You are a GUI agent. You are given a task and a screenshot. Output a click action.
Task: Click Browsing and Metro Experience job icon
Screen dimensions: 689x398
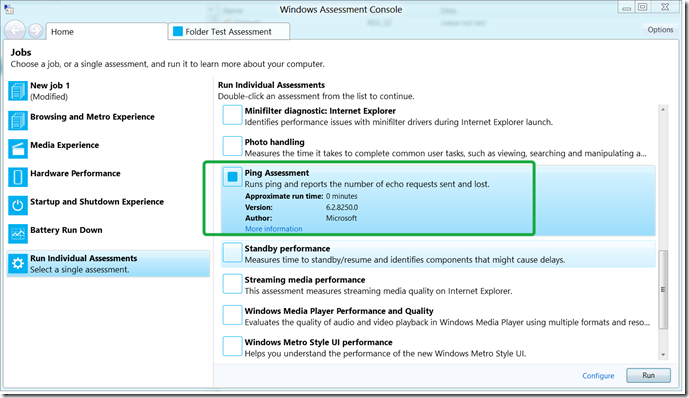(18, 121)
